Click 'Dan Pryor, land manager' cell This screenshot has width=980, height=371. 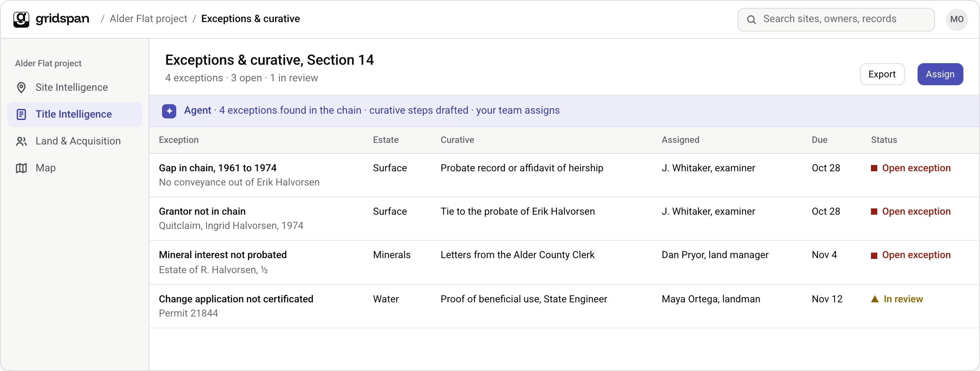(x=715, y=255)
